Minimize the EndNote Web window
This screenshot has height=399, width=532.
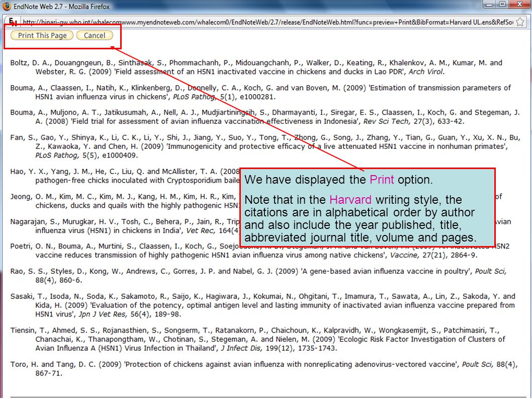[x=489, y=5]
